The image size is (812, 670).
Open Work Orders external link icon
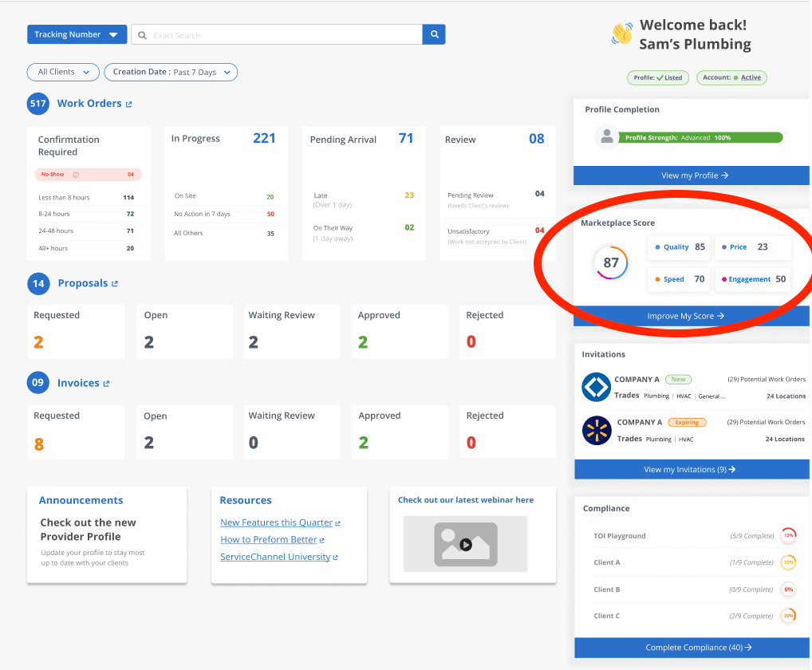(129, 104)
